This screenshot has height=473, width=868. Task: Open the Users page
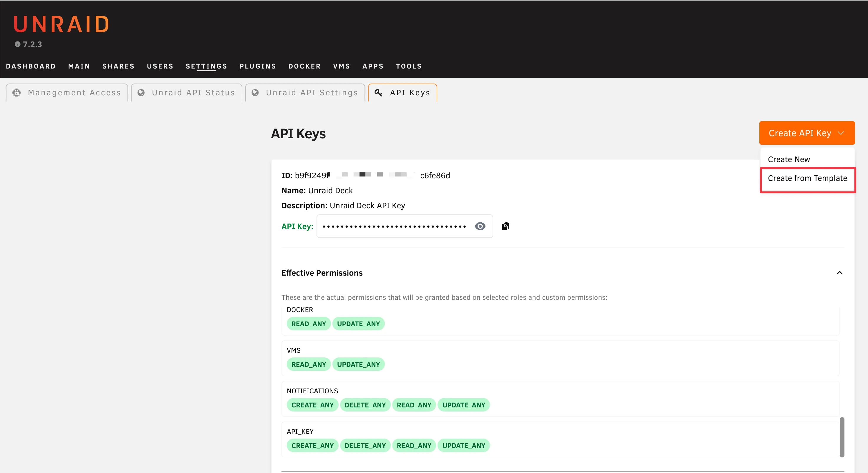click(x=160, y=66)
